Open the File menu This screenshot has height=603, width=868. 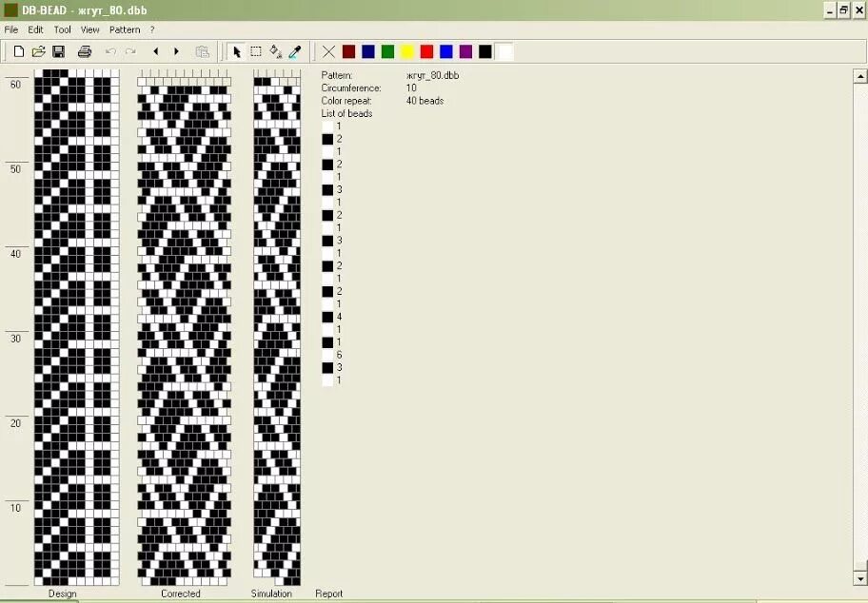(11, 29)
